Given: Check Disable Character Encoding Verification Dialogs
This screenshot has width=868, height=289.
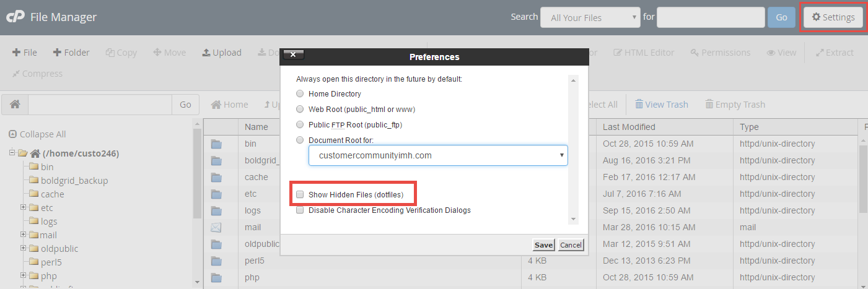Looking at the screenshot, I should (x=300, y=210).
